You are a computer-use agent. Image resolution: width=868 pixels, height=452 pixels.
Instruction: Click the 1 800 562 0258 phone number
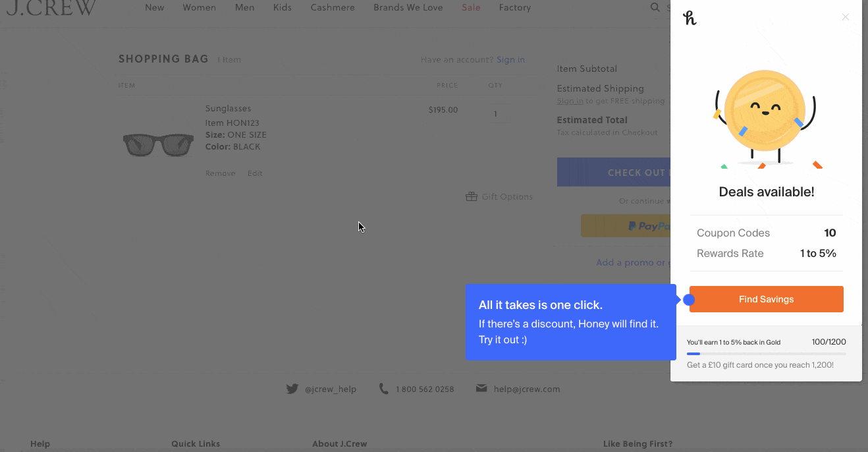(x=425, y=389)
